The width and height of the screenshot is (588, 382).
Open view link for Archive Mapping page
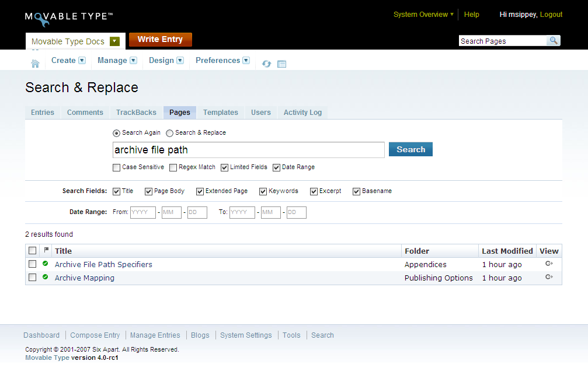coord(548,277)
